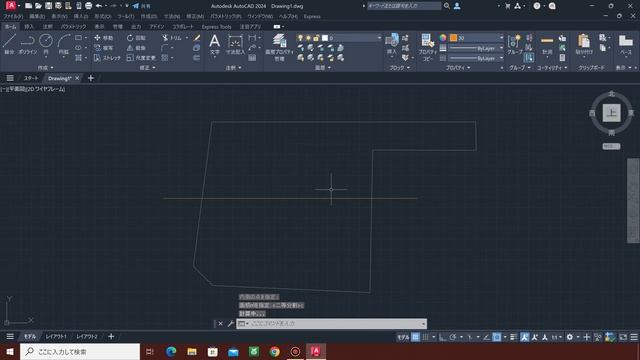Click the Measure (計測) utility icon
Screen dimensions: 640x360
pos(547,44)
